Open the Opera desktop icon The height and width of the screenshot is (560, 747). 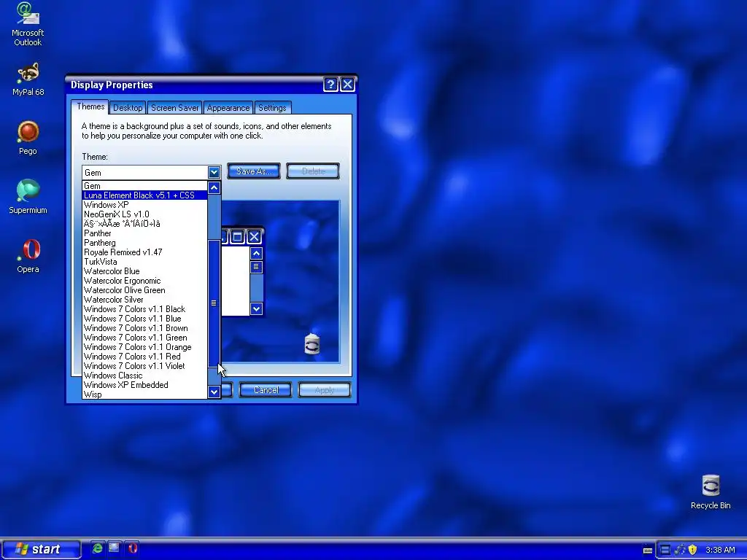pyautogui.click(x=28, y=256)
